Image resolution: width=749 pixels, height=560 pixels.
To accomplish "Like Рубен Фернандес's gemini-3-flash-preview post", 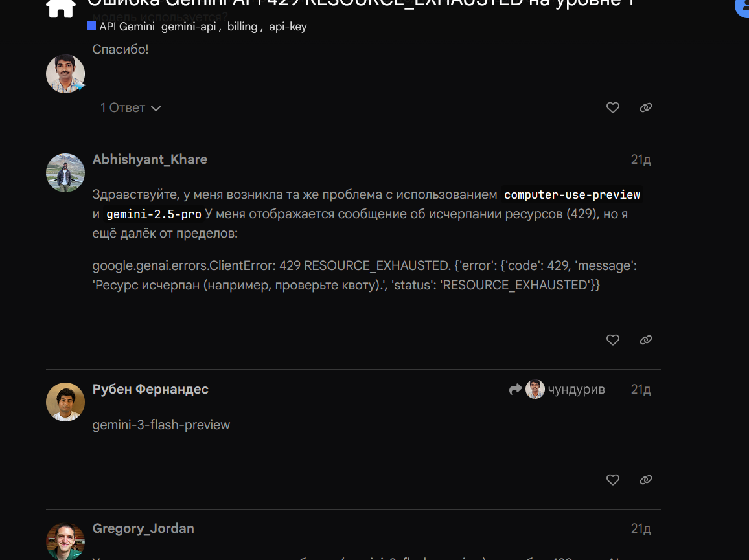I will pyautogui.click(x=612, y=480).
